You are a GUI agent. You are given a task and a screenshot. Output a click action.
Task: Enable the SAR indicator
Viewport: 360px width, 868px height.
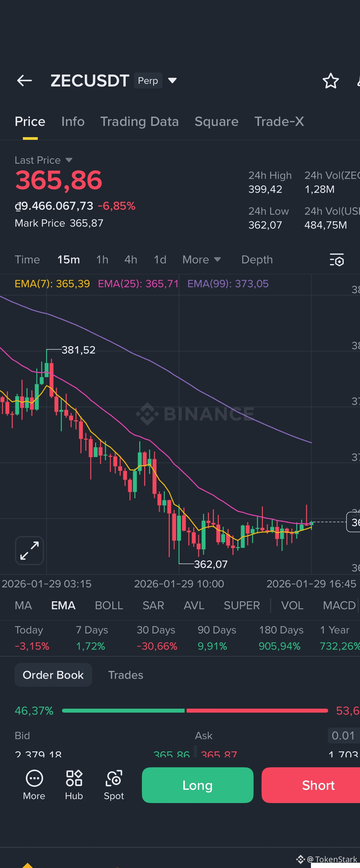coord(153,605)
